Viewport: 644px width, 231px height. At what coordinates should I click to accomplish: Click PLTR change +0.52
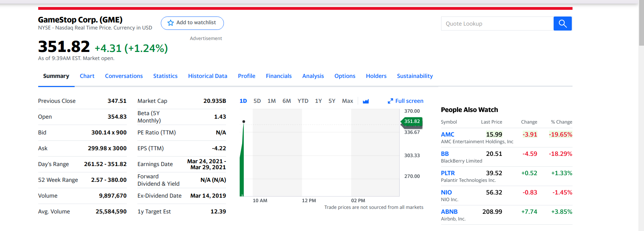(x=529, y=173)
